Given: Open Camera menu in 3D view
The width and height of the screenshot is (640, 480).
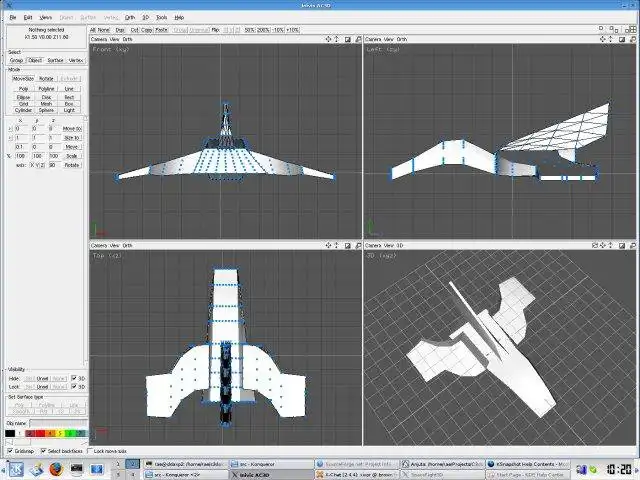Looking at the screenshot, I should pos(373,245).
